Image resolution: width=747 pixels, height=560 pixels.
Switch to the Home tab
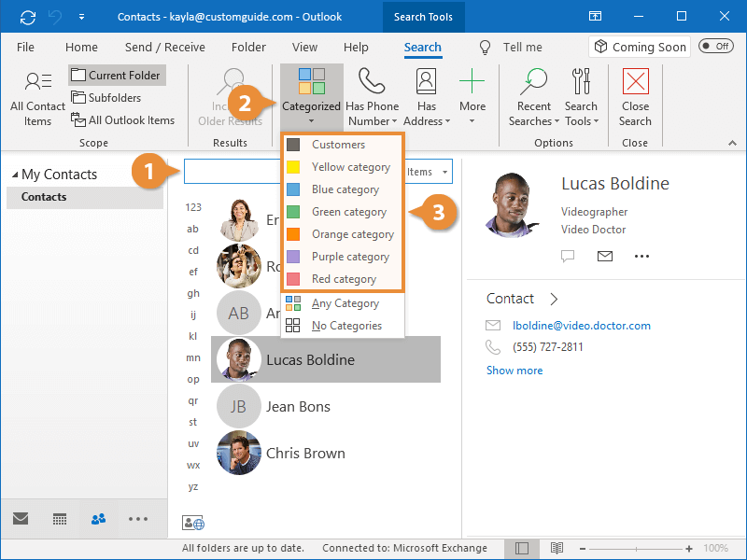tap(81, 48)
